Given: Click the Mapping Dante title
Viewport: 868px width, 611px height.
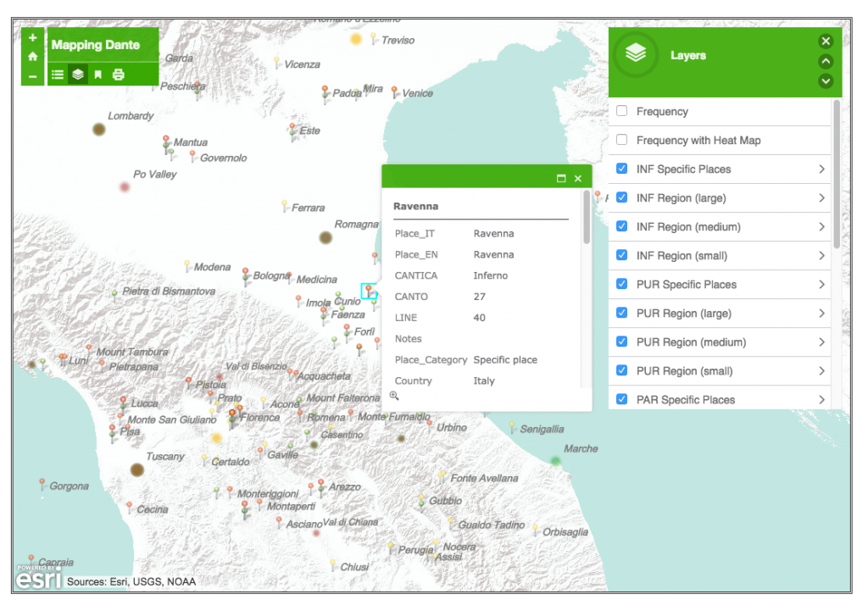Looking at the screenshot, I should coord(96,45).
